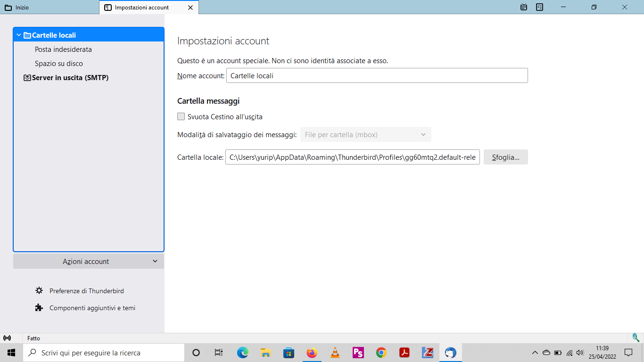This screenshot has width=644, height=362.
Task: Switch to the Inizio tab
Action: [50, 7]
